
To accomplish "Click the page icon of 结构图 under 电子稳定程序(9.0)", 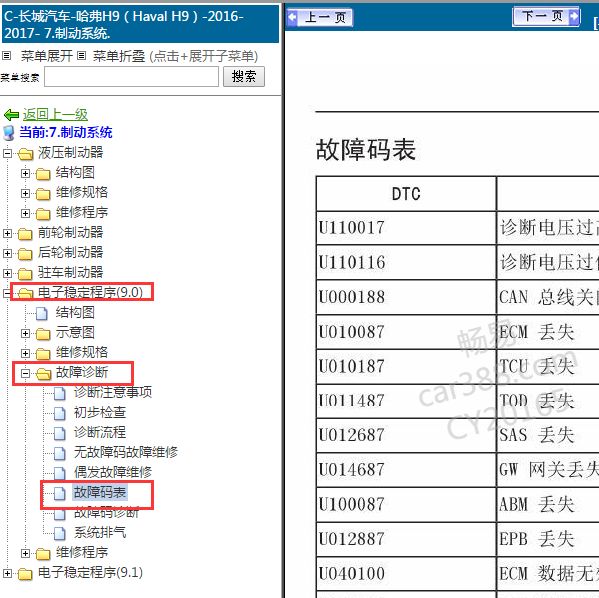I will [42, 313].
